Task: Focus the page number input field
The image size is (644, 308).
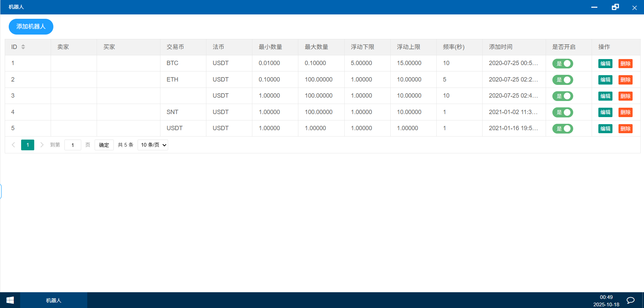Action: point(72,145)
